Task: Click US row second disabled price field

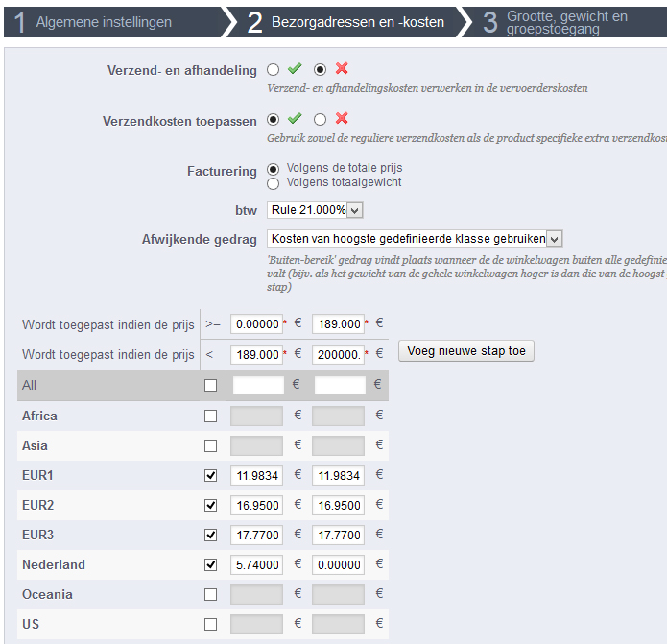Action: [338, 625]
